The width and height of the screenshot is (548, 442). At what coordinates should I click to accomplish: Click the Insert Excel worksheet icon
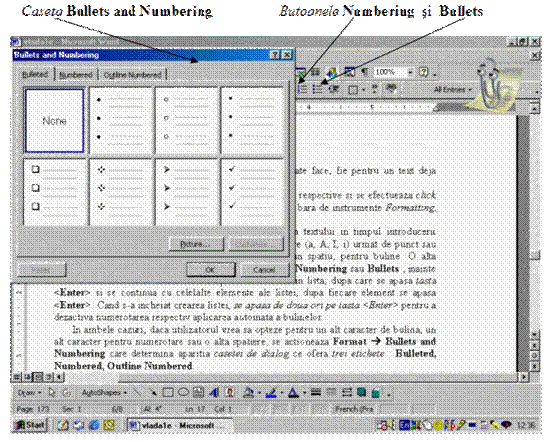pyautogui.click(x=300, y=72)
